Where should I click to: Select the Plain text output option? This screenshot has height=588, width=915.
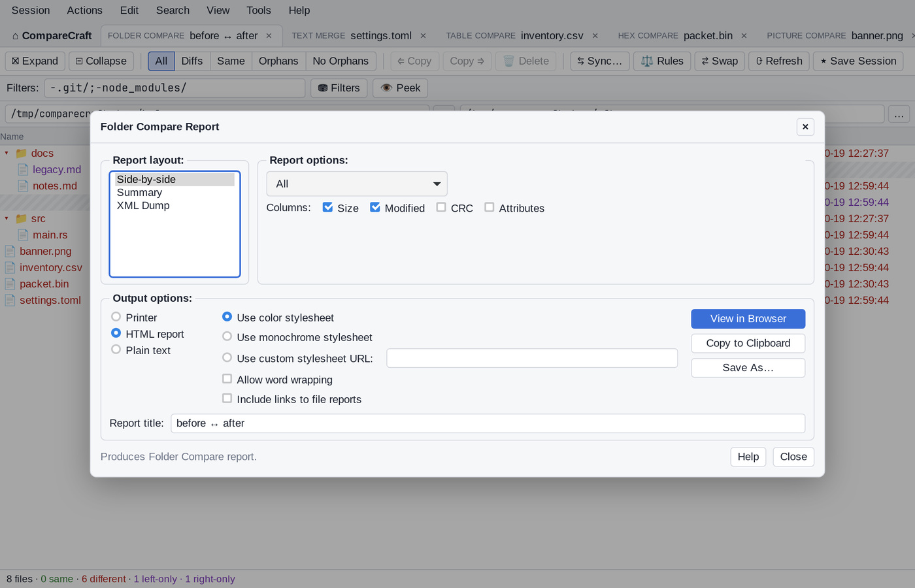[116, 350]
